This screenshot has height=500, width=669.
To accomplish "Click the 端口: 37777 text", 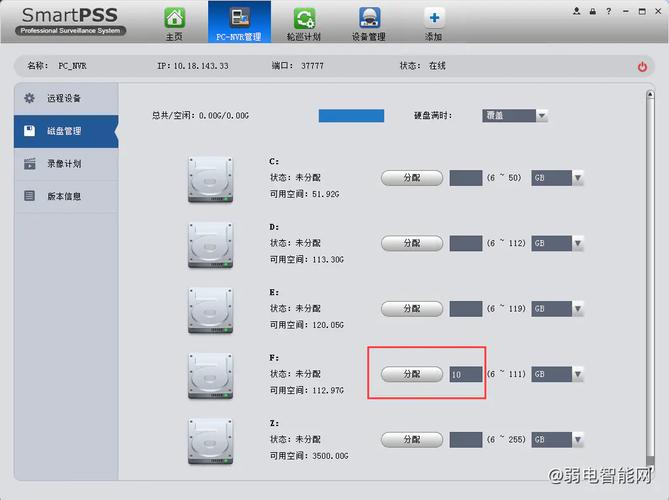I will 298,66.
